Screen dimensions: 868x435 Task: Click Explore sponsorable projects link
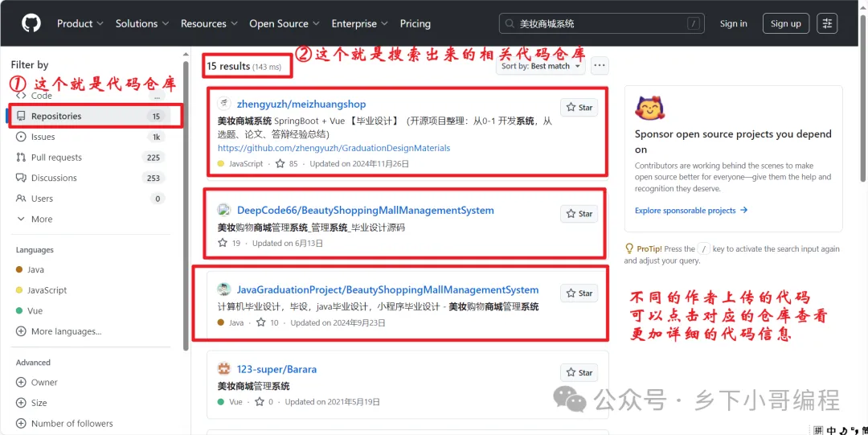point(691,211)
